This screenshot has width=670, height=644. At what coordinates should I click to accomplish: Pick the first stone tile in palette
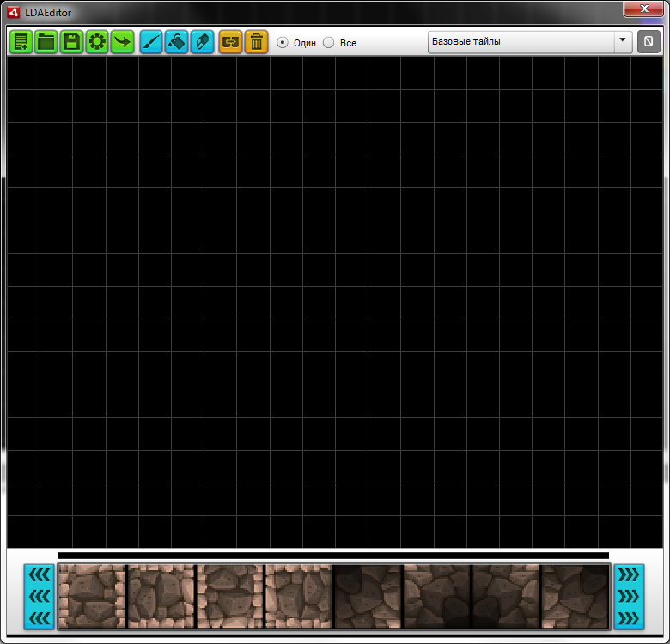coord(92,596)
